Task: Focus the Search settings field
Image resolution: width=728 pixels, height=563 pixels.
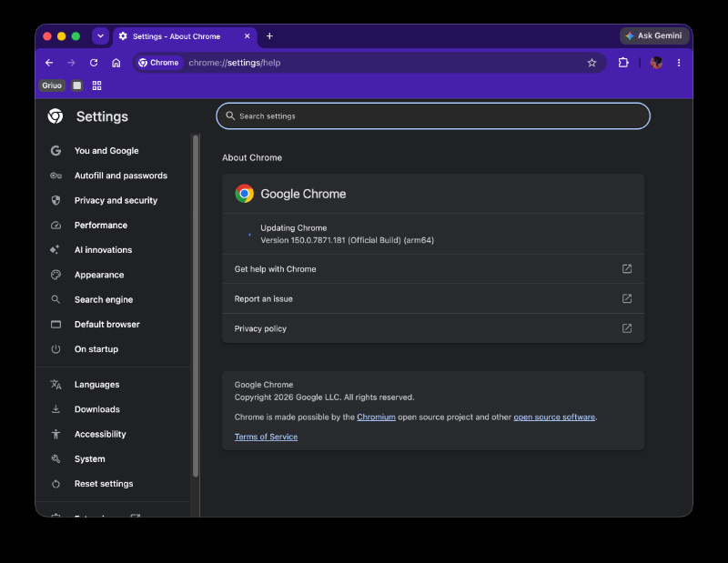Action: (433, 116)
